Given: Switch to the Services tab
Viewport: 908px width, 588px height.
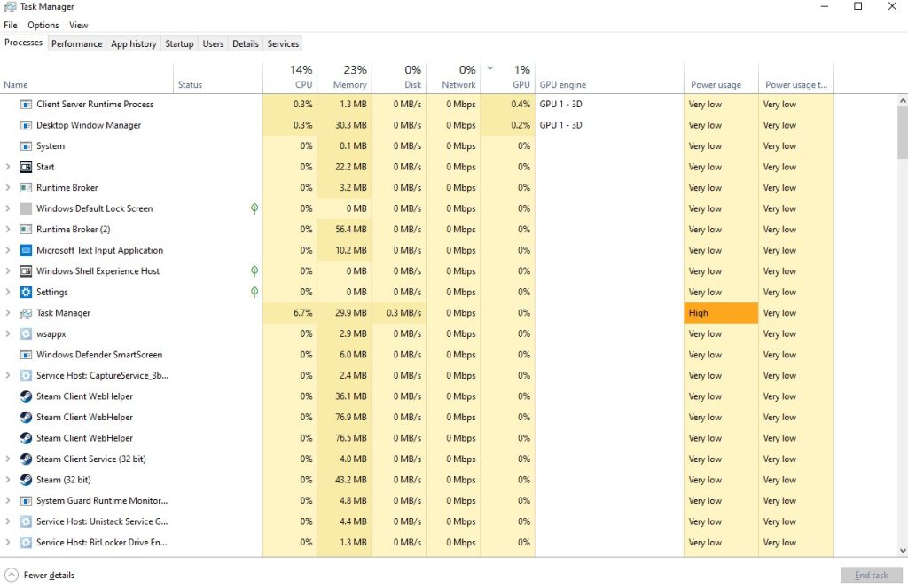Looking at the screenshot, I should pos(283,44).
